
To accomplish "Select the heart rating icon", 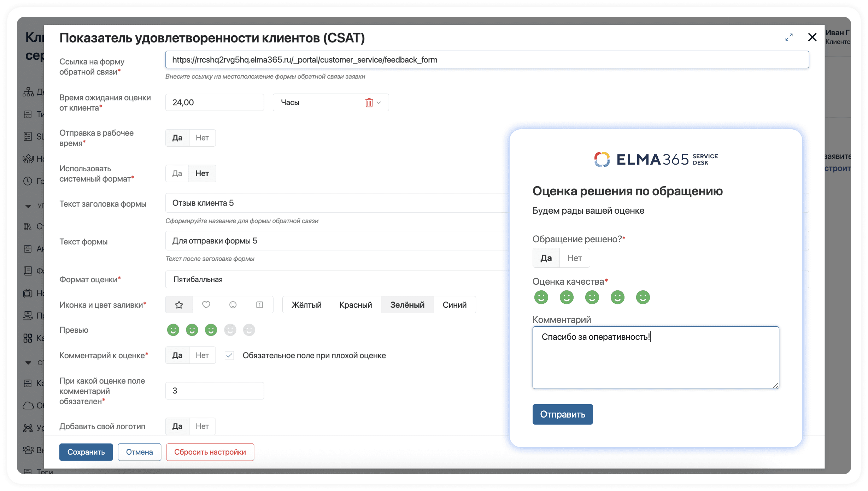I will click(x=206, y=304).
